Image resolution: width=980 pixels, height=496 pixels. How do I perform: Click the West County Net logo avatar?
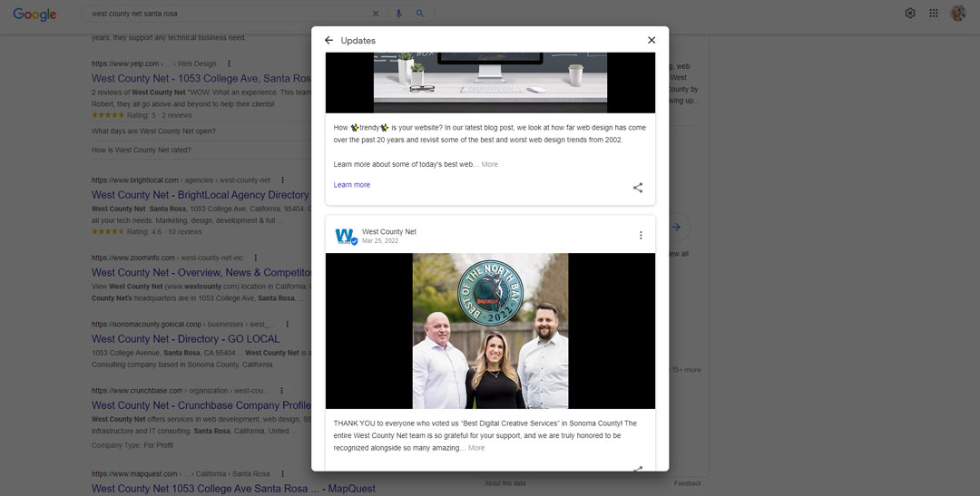click(347, 236)
